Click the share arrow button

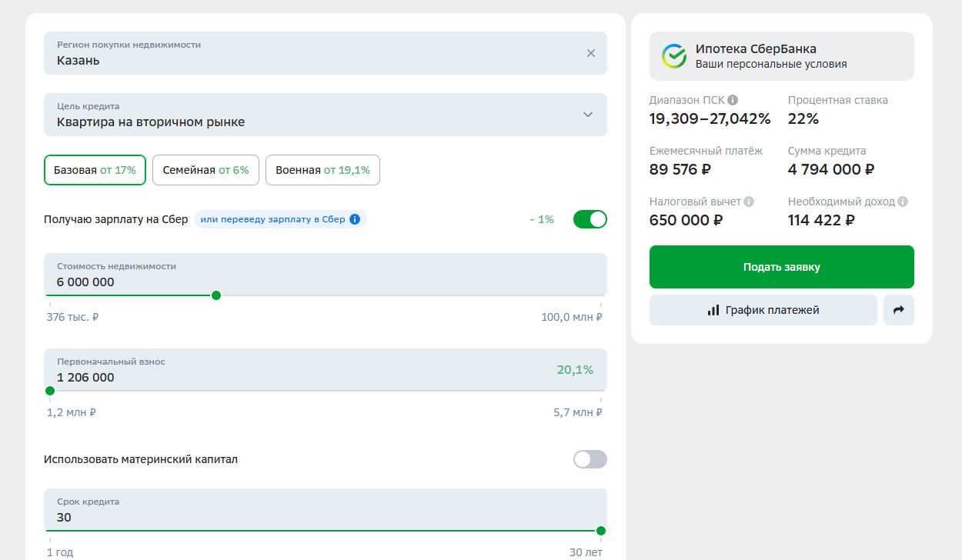(x=899, y=310)
